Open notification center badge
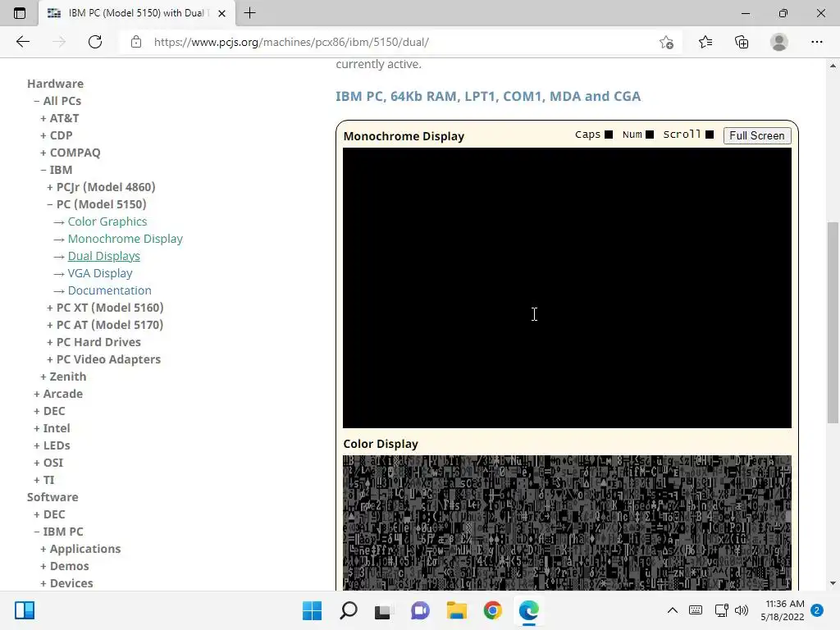 click(817, 610)
